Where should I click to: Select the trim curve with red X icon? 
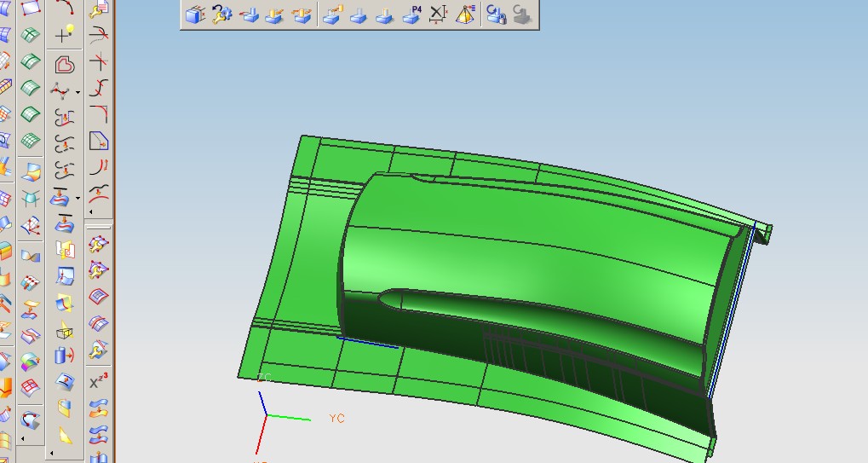99,34
